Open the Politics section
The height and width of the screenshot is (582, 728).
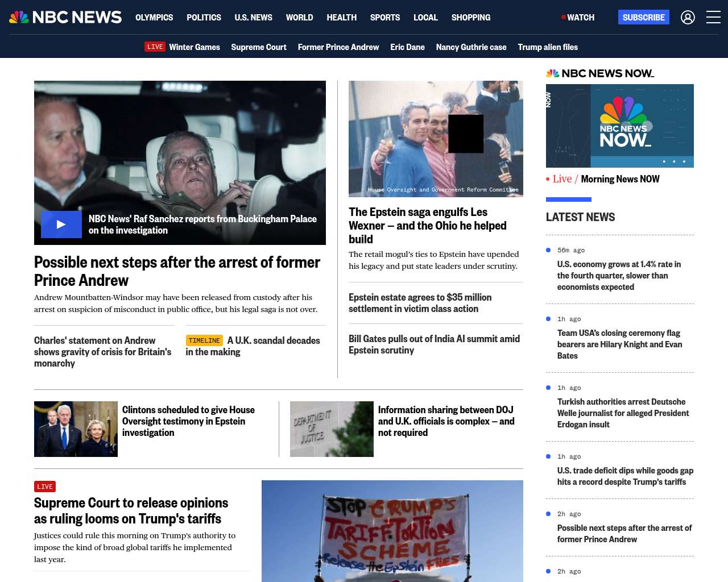[204, 18]
